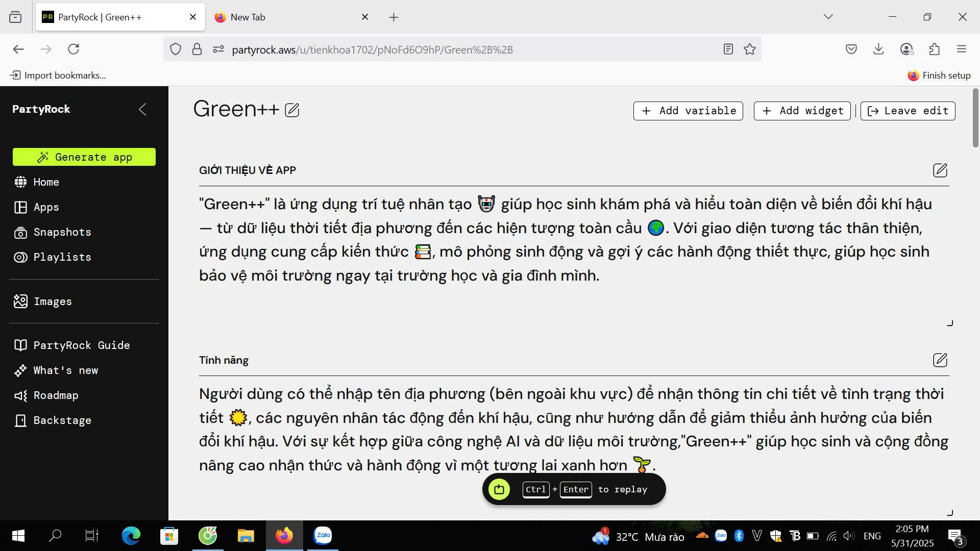Image resolution: width=980 pixels, height=551 pixels.
Task: Open Zalo from the taskbar
Action: tap(323, 536)
